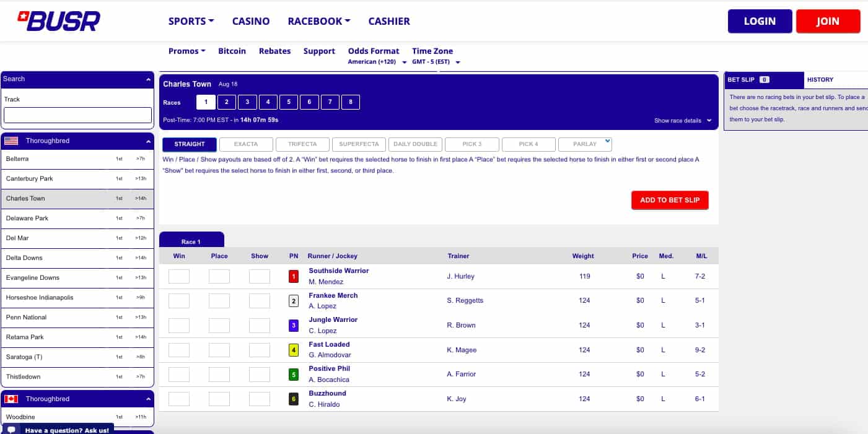
Task: Tick Place box for Jungle Warrior
Action: point(219,325)
